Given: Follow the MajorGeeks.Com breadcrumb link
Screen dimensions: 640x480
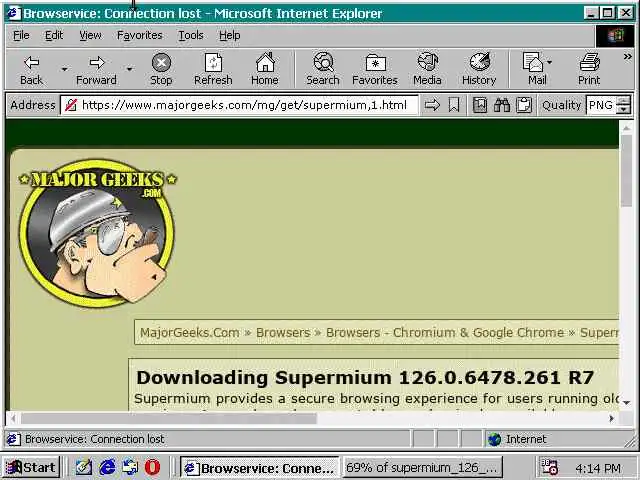Looking at the screenshot, I should [190, 332].
